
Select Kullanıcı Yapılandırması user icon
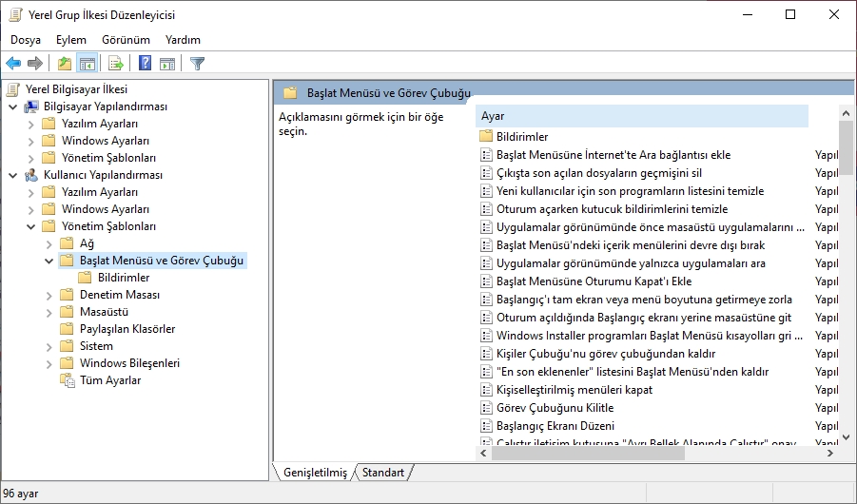[x=31, y=175]
